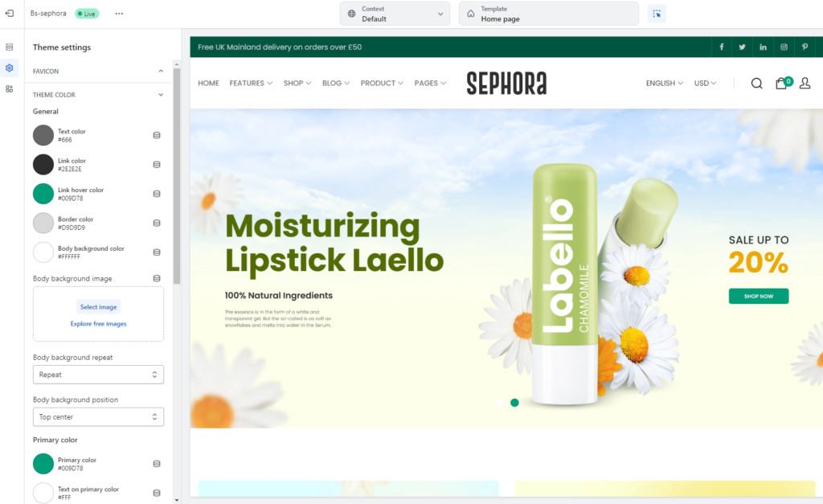Click the Primary color green swatch

click(x=43, y=464)
